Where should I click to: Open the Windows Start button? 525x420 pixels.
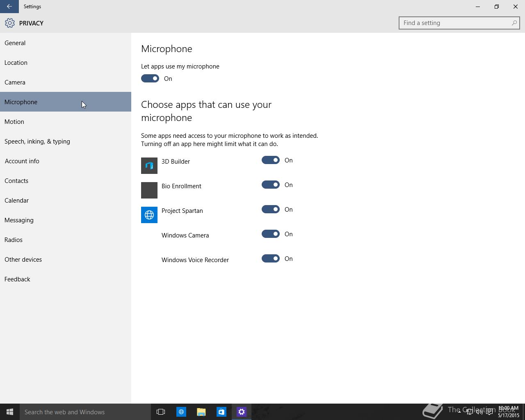(10, 412)
